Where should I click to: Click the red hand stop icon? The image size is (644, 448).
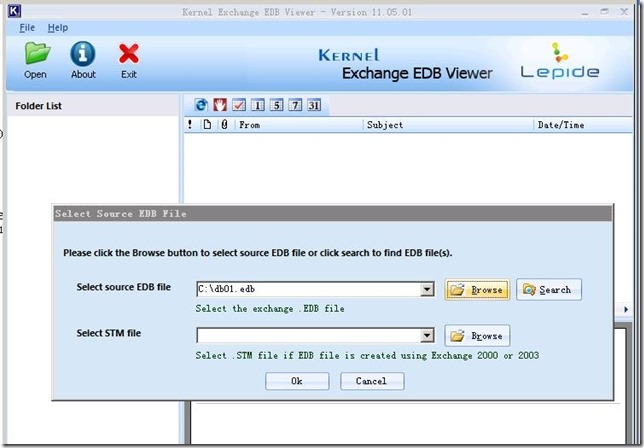(x=220, y=105)
